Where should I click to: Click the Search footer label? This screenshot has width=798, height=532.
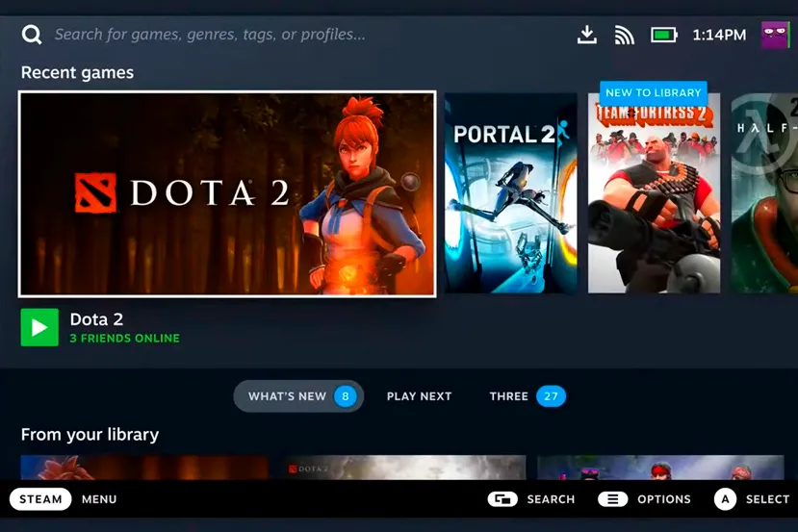[x=551, y=499]
